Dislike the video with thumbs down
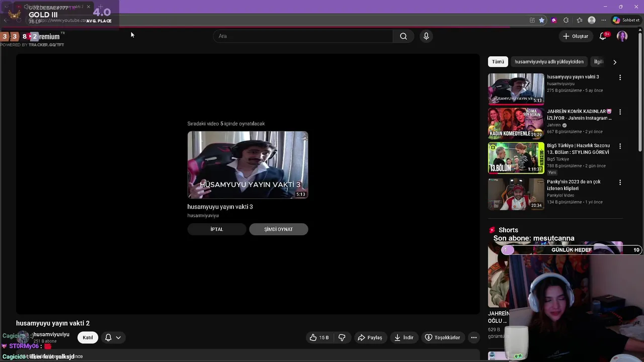The image size is (644, 362). [x=342, y=337]
